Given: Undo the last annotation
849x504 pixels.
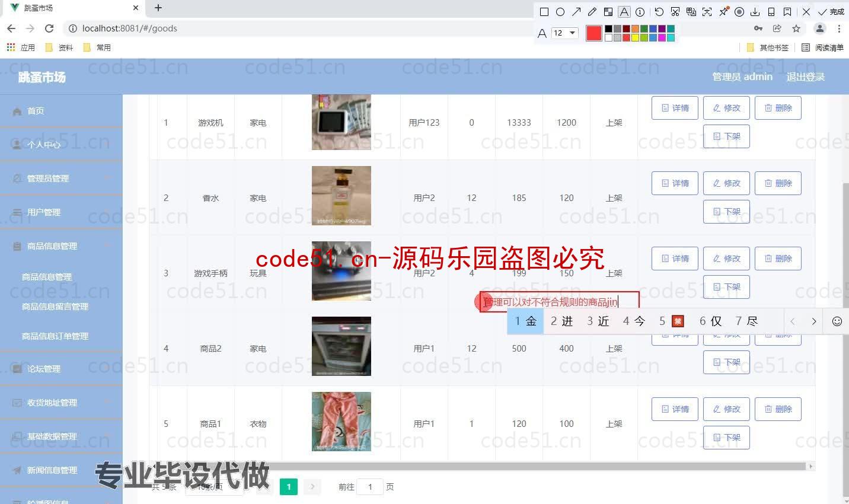Looking at the screenshot, I should (x=659, y=11).
